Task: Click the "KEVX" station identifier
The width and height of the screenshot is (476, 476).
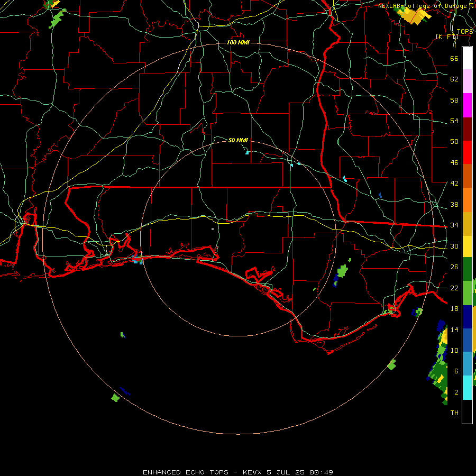Action: [x=253, y=472]
